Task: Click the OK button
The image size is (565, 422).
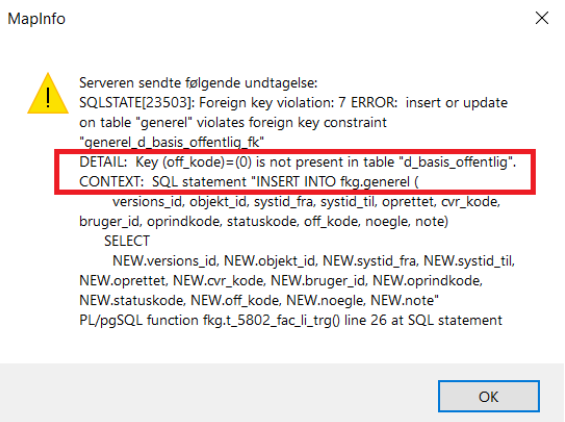Action: pyautogui.click(x=489, y=396)
